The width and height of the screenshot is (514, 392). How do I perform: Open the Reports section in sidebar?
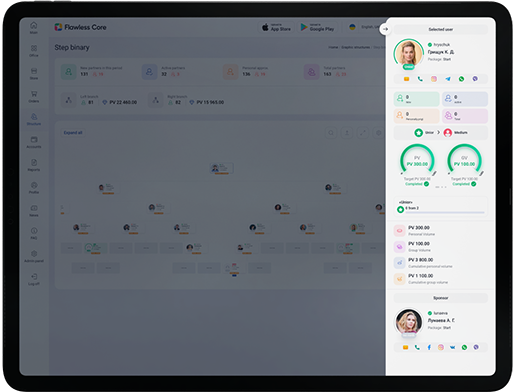34,165
